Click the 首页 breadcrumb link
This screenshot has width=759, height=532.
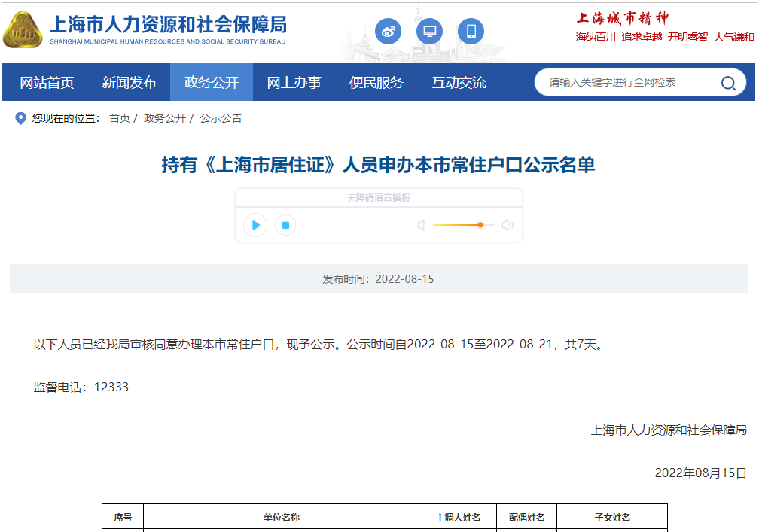[x=120, y=118]
